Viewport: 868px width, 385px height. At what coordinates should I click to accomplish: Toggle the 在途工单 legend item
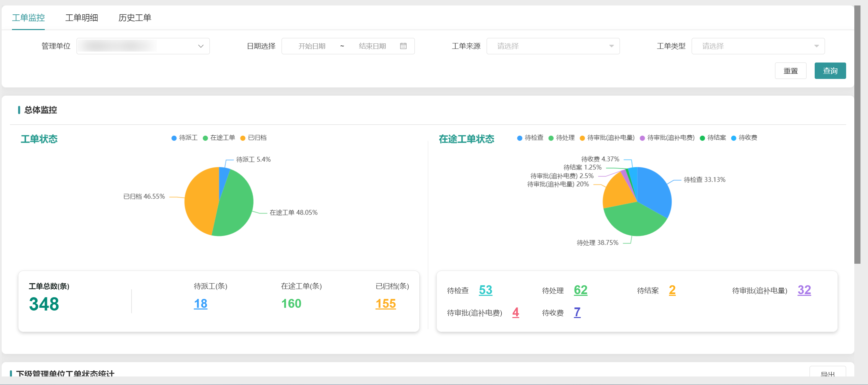219,138
